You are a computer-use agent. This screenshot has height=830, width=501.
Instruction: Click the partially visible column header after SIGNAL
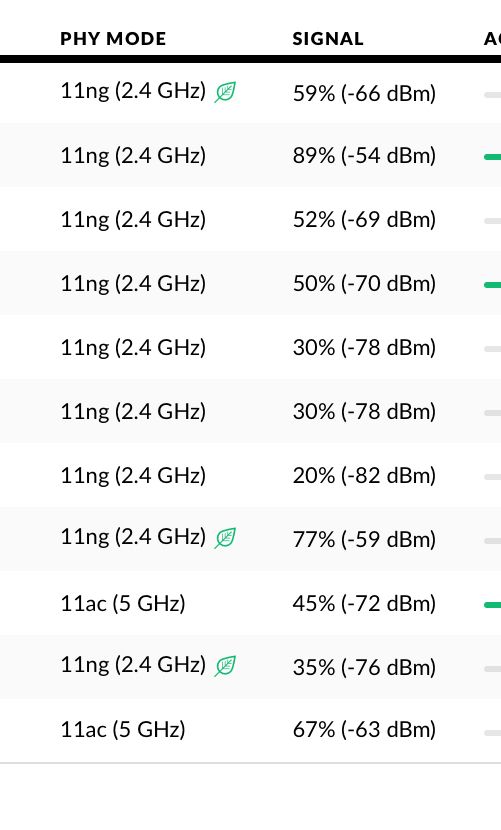pyautogui.click(x=493, y=39)
